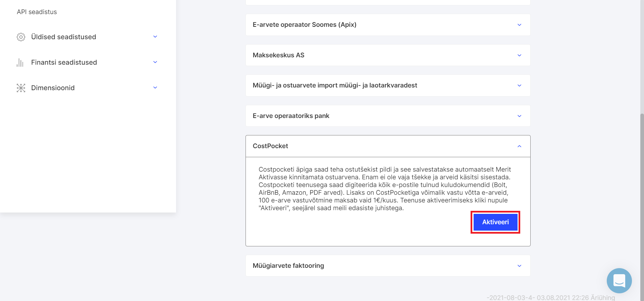Open Maksekeskus AS section title
This screenshot has height=301, width=644.
[x=278, y=55]
